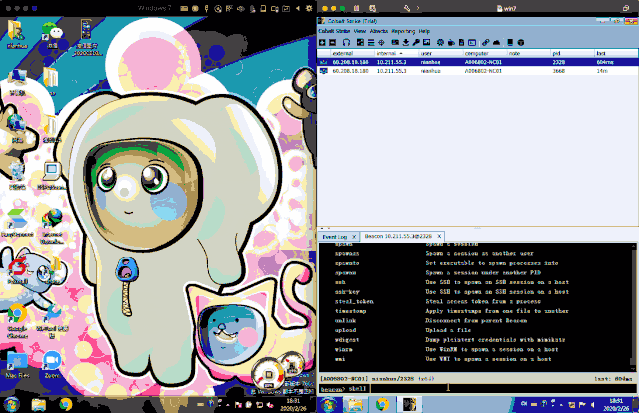Click the MS Office Macro document icon
Screen dimensions: 639x413
461,42
